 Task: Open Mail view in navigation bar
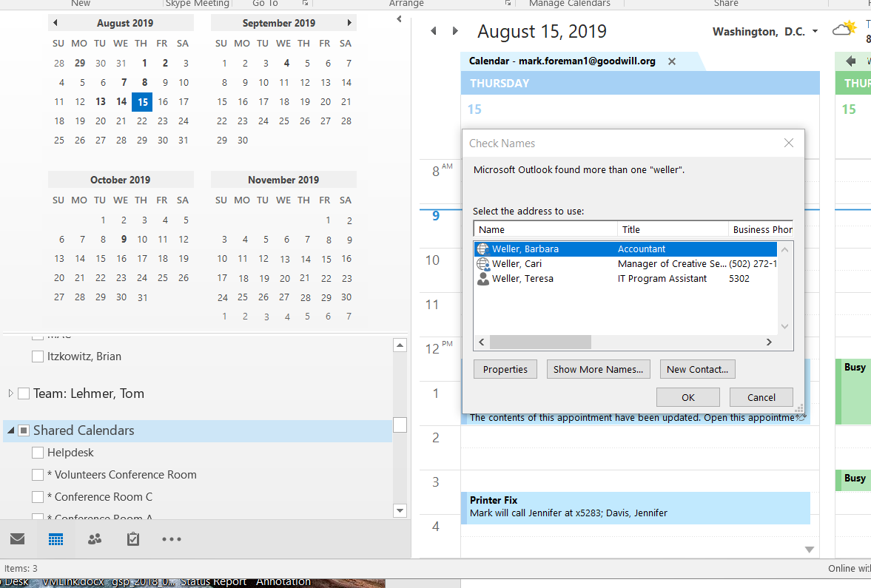(18, 538)
